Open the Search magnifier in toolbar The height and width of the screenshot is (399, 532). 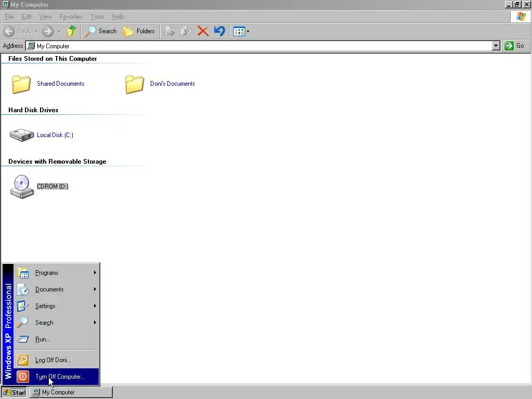coord(90,31)
